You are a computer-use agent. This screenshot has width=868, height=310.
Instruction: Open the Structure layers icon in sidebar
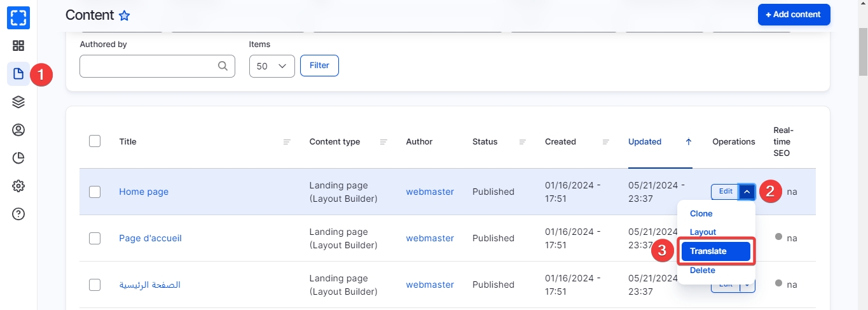coord(18,102)
